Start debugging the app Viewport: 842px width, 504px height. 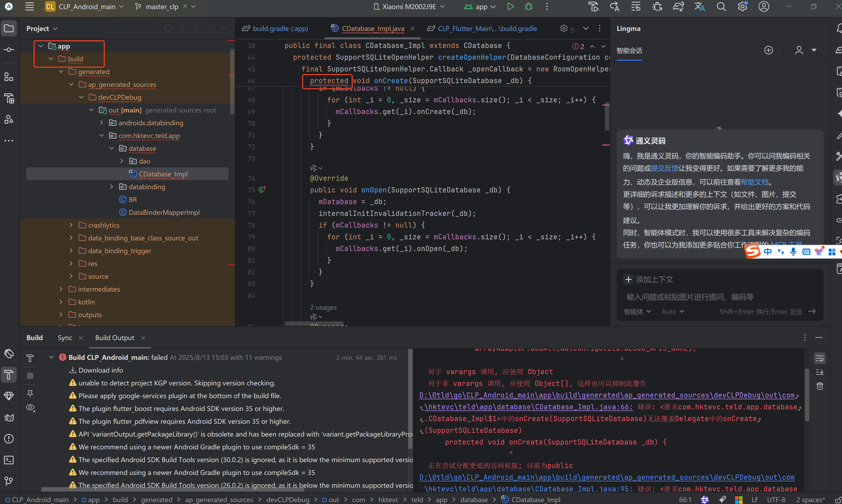coord(528,6)
